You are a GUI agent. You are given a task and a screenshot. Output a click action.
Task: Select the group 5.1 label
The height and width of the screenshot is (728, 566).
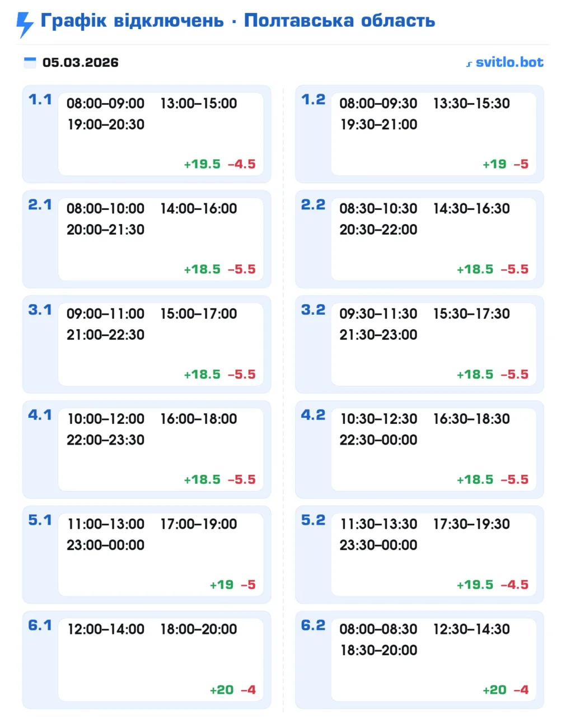pos(40,520)
